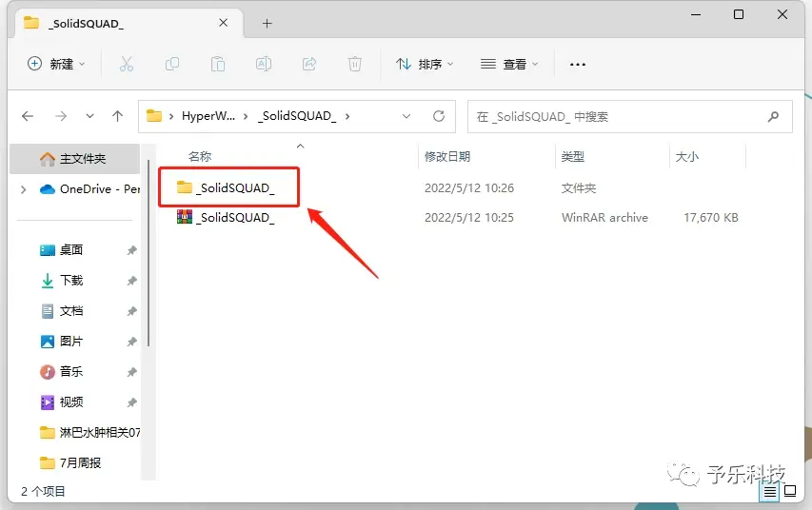Sort by 修改日期 column header
812x510 pixels.
[447, 156]
